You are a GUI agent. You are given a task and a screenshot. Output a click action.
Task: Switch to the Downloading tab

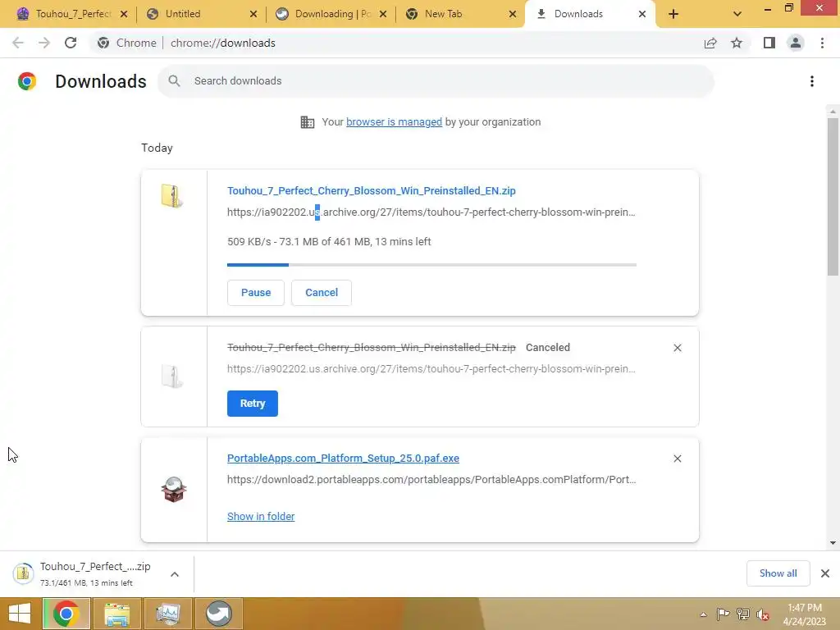point(331,14)
